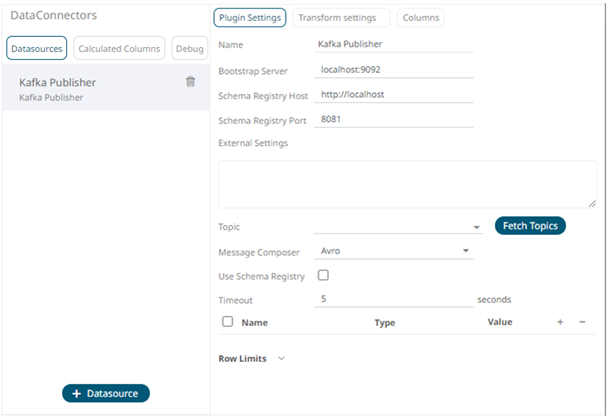Click the plus icon to add a parameter row
Image resolution: width=609 pixels, height=420 pixels.
click(x=560, y=322)
